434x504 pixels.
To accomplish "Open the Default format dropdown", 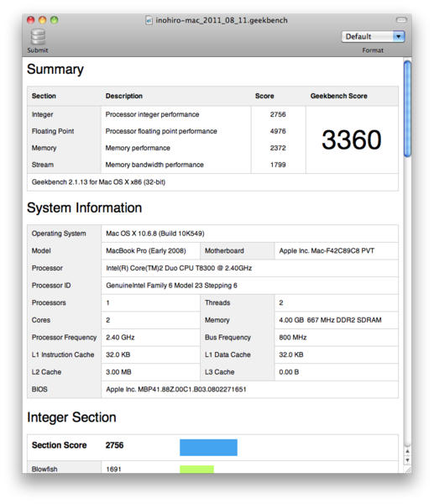I will pyautogui.click(x=373, y=36).
